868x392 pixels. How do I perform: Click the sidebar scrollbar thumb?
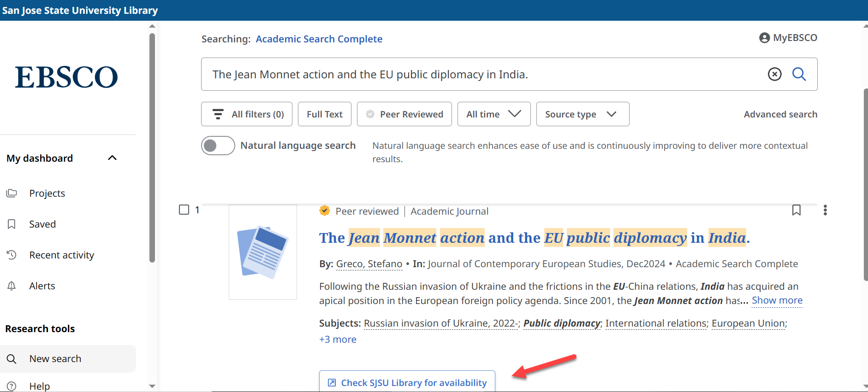152,147
